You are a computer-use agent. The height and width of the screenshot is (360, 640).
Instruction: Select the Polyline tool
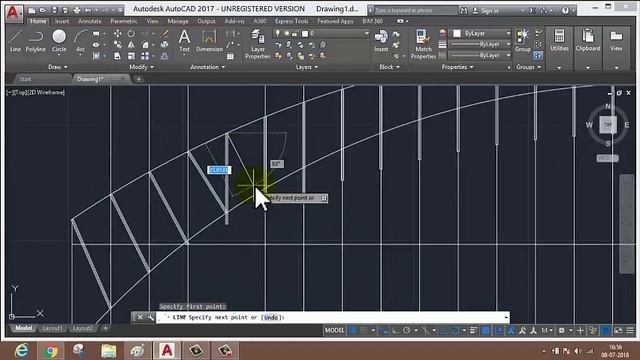pos(36,40)
